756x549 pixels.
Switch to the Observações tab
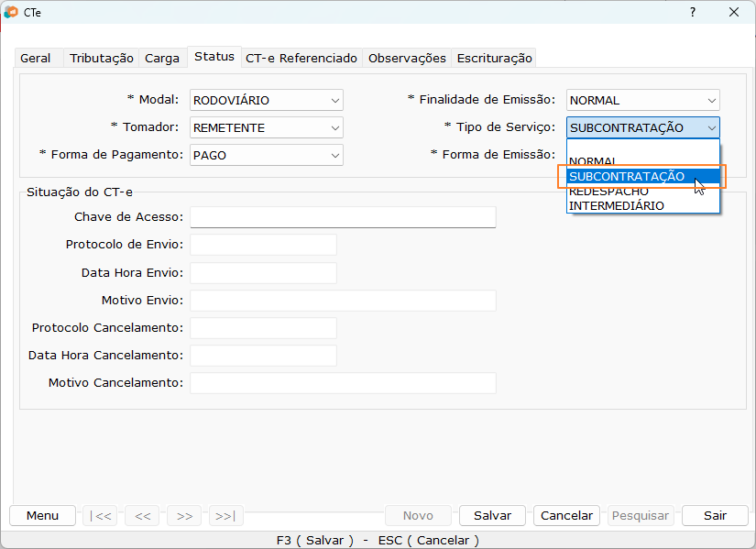point(407,58)
